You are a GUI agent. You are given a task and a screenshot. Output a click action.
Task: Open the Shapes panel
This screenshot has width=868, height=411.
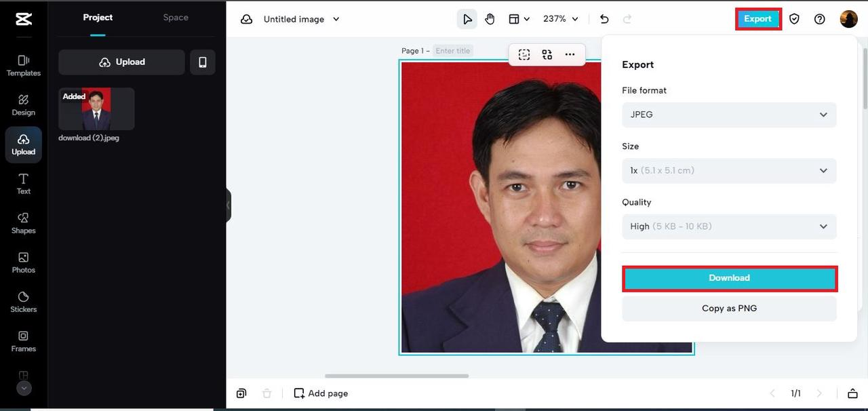coord(23,223)
